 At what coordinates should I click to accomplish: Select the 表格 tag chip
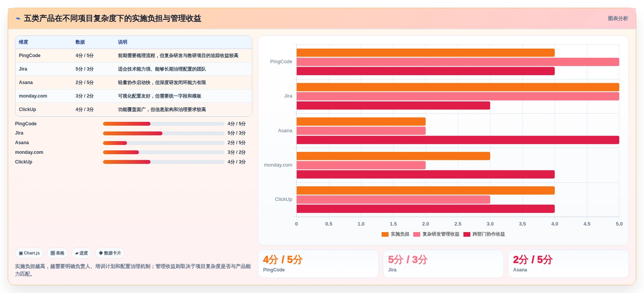coord(57,253)
